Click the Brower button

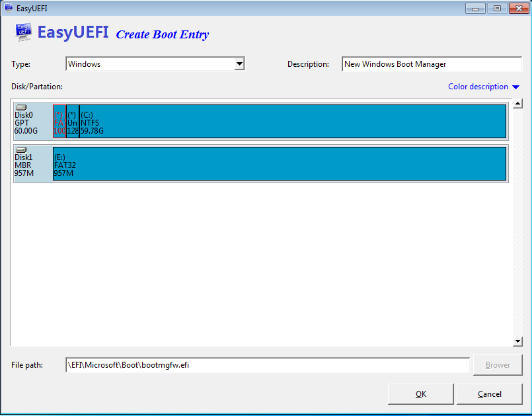coord(498,365)
